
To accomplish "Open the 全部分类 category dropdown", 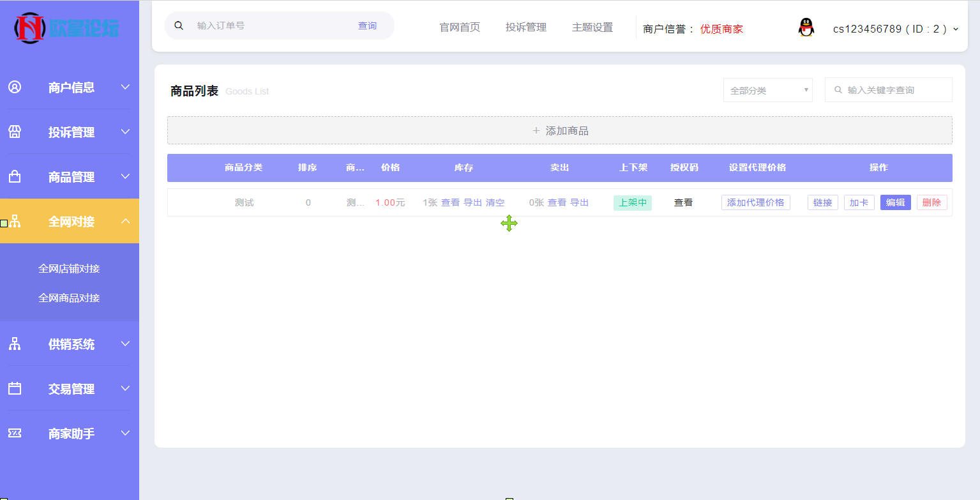I will (767, 89).
